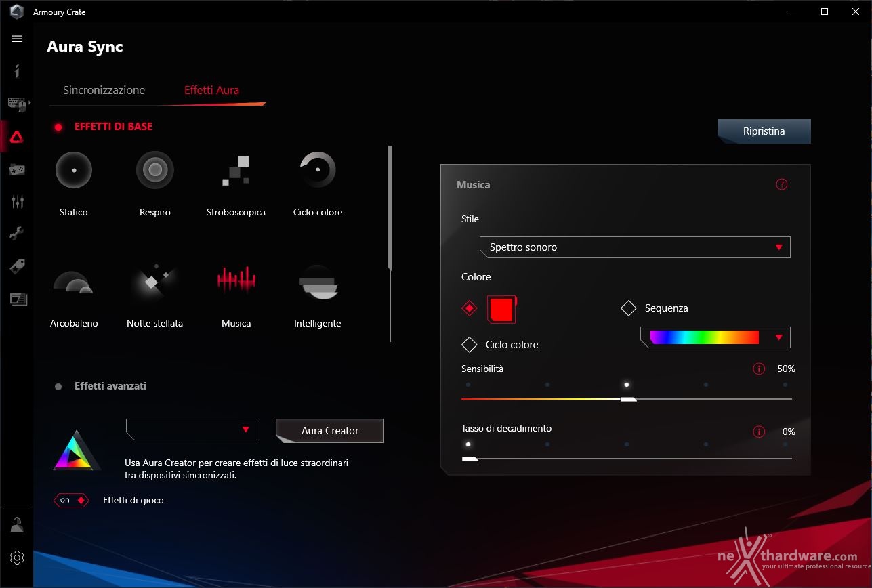The image size is (872, 588).
Task: Open the user profile sidebar icon
Action: [x=17, y=525]
